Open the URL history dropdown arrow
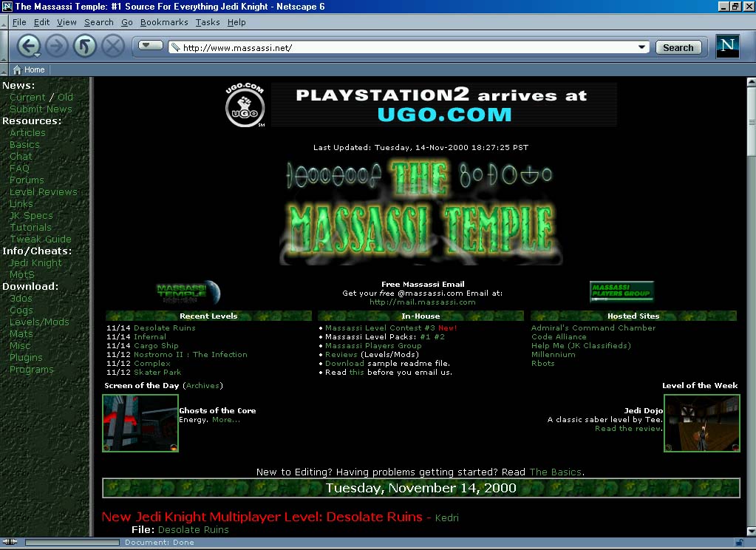Screen dimensions: 756x550 [x=641, y=47]
